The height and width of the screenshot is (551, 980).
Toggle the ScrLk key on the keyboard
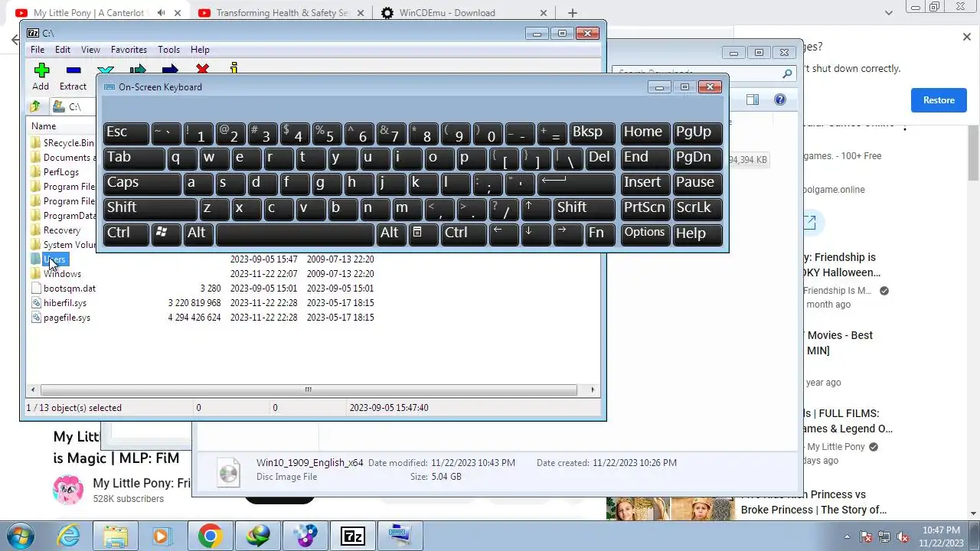coord(698,209)
